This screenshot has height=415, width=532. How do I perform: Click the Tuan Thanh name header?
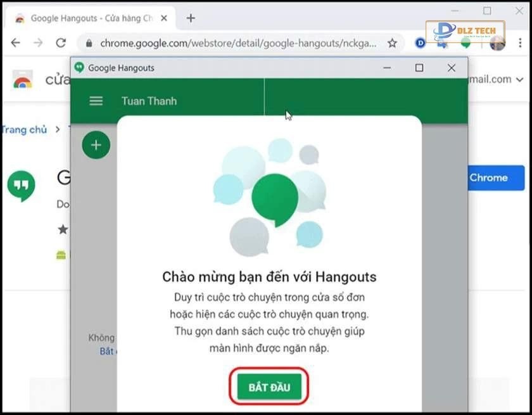(149, 101)
